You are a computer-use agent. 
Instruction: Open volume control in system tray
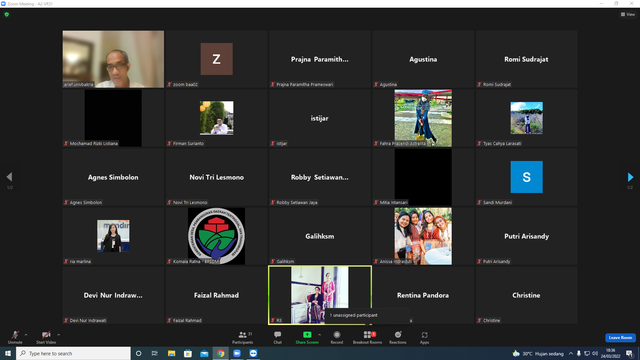click(x=595, y=353)
